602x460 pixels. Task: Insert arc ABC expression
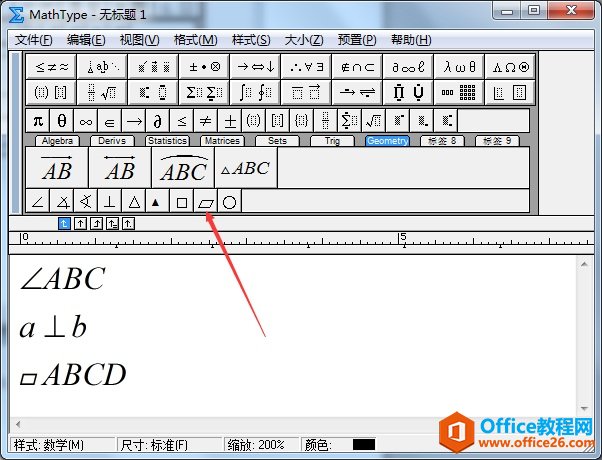(x=183, y=168)
